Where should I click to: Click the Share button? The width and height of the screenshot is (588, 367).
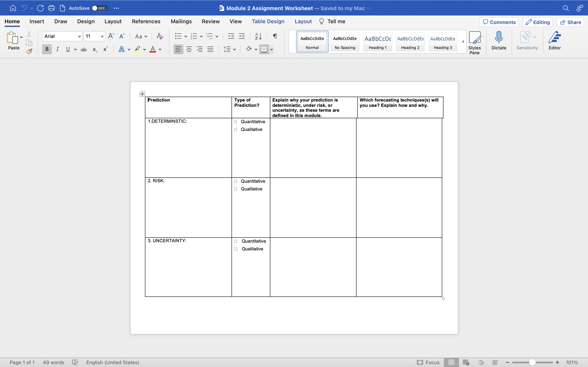[x=570, y=22]
